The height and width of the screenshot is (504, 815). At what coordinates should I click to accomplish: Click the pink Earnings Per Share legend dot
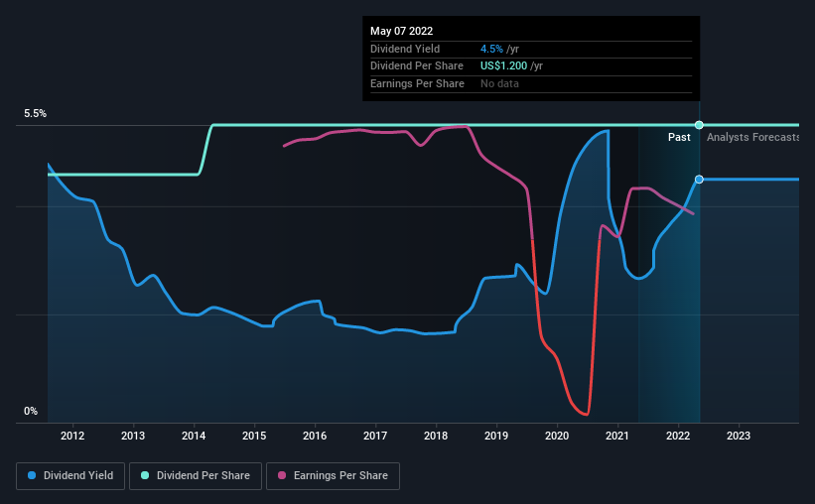pos(282,475)
